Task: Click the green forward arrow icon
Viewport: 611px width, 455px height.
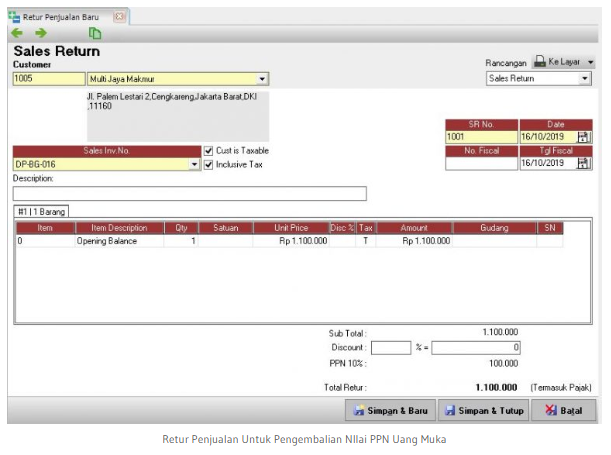Action: 41,33
